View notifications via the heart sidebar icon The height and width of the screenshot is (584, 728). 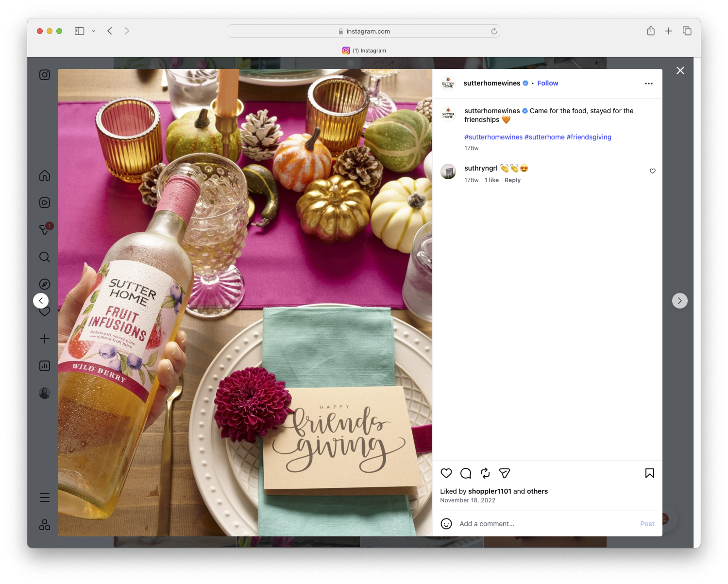click(44, 311)
